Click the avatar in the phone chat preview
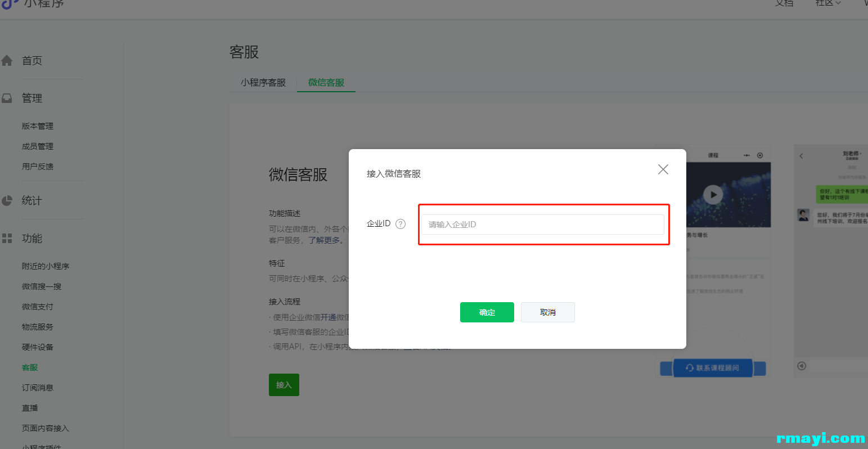The width and height of the screenshot is (868, 449). tap(803, 214)
